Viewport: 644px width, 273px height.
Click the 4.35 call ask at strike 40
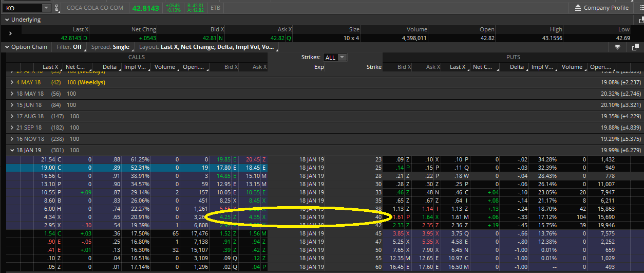[253, 217]
